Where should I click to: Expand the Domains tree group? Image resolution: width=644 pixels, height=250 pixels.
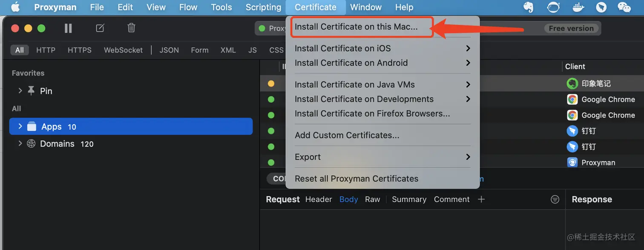click(x=20, y=144)
